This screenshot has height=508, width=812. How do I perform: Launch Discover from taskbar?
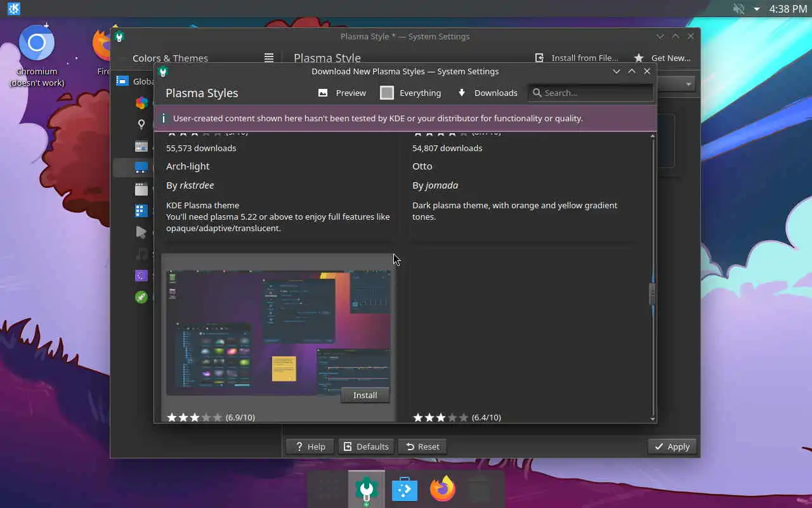405,489
